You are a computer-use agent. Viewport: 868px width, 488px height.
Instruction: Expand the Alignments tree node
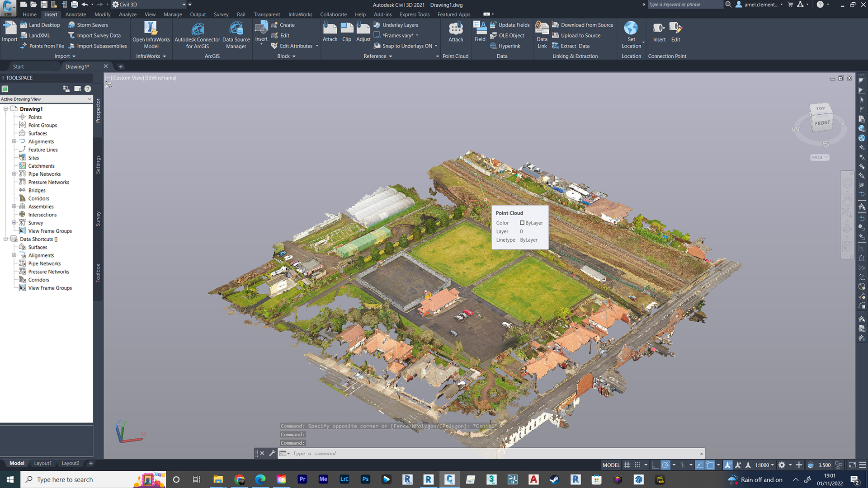click(14, 141)
